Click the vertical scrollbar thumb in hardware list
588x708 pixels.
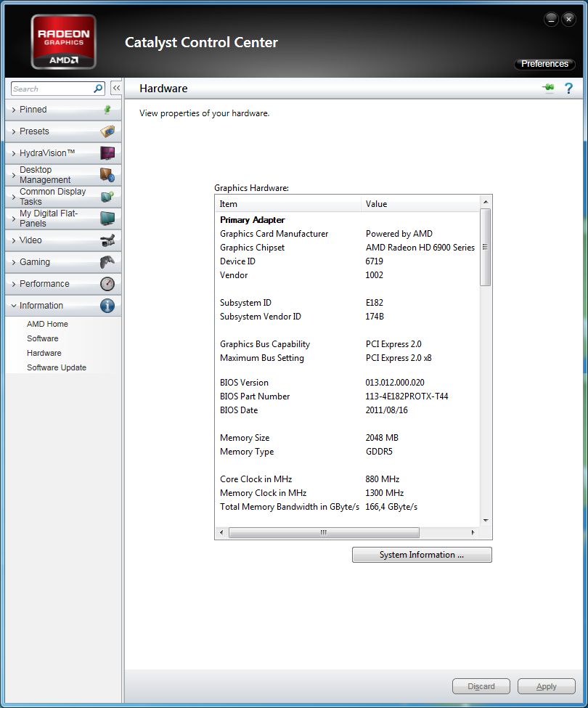coord(486,247)
